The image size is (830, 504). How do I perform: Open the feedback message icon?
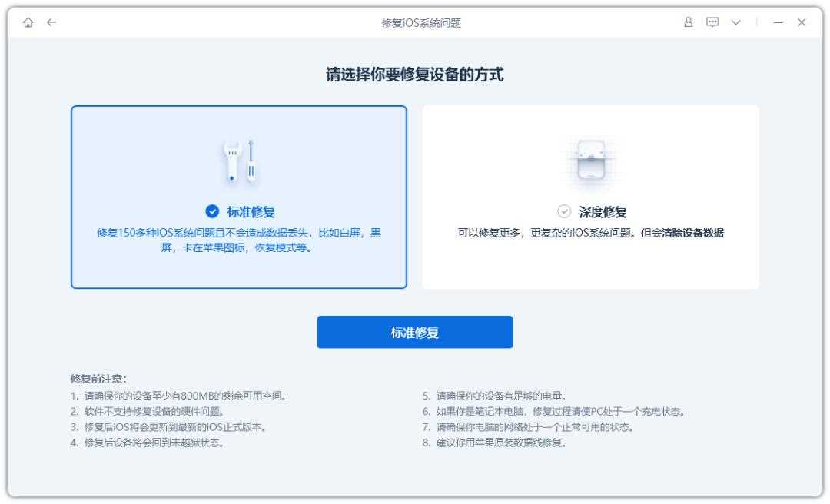tap(712, 23)
